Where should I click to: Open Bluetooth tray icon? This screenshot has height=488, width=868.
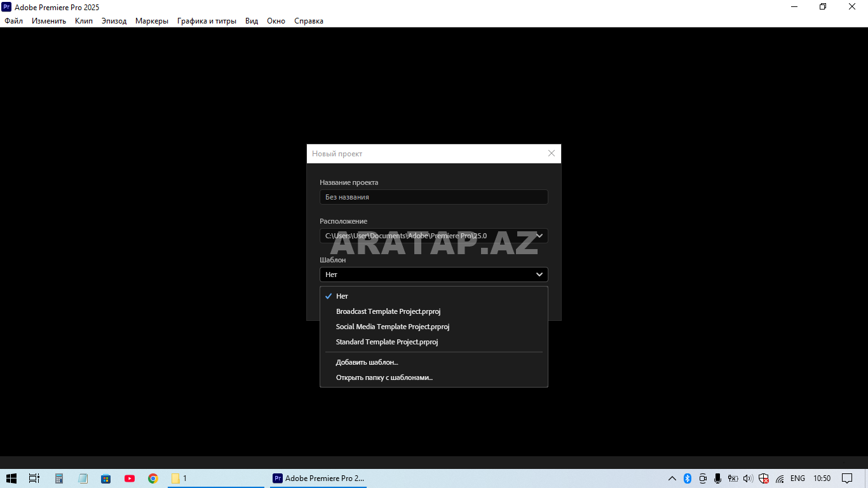coord(688,478)
